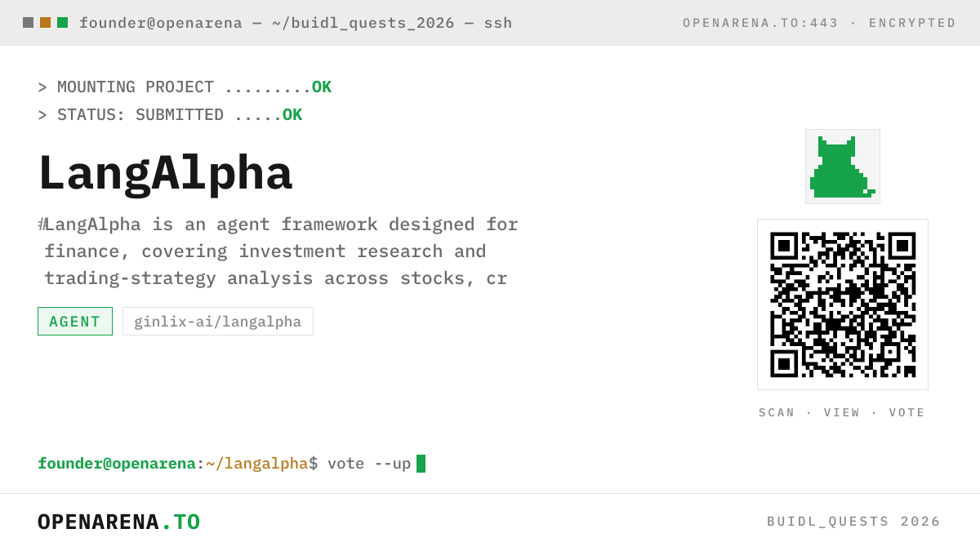
Task: Open the ginlix-ai/langalpha repository tag
Action: [x=218, y=322]
